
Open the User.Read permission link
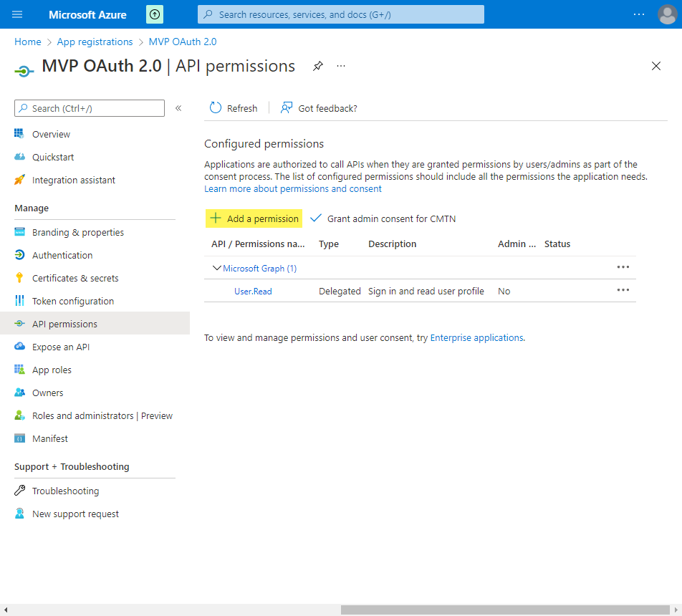tap(253, 292)
